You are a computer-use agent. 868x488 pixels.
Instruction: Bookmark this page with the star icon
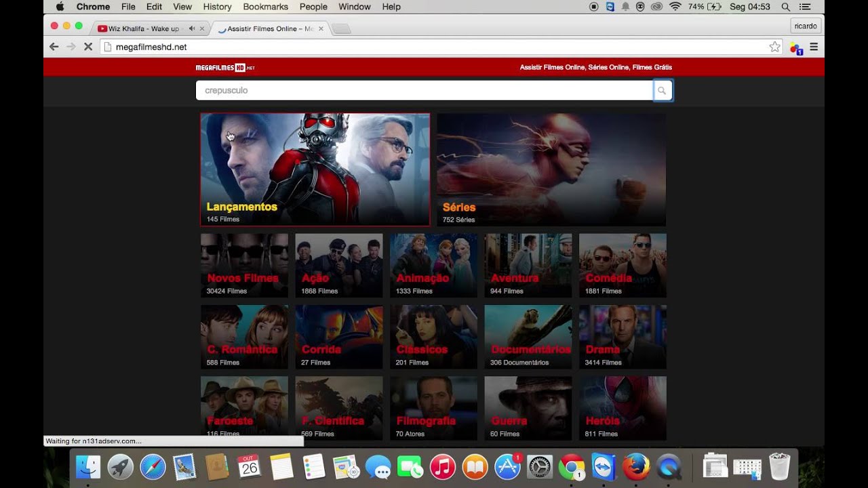(x=774, y=47)
